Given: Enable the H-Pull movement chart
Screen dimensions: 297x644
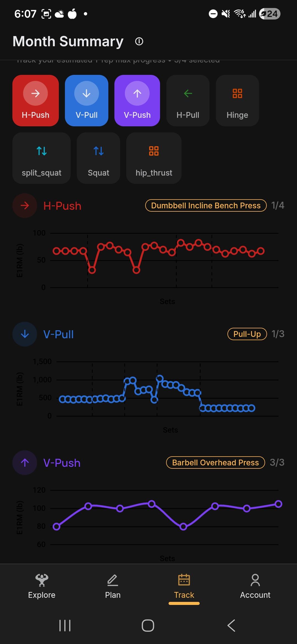Looking at the screenshot, I should pos(188,100).
